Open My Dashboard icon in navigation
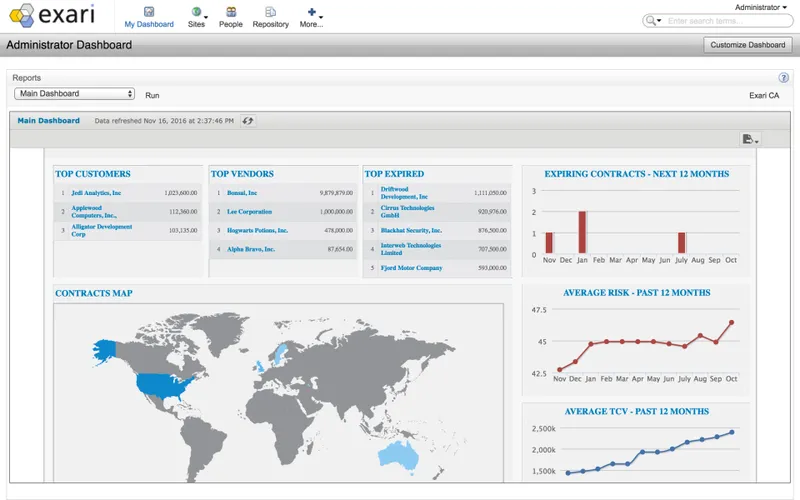 click(149, 12)
